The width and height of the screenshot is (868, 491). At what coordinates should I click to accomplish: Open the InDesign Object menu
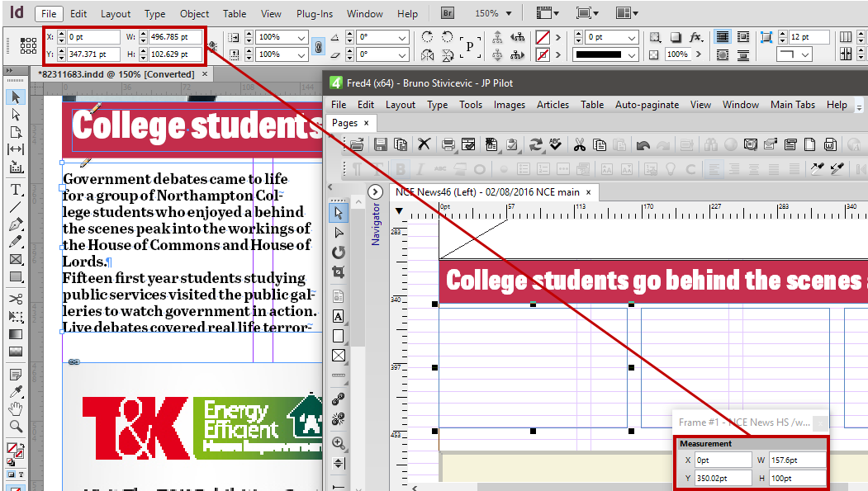click(x=194, y=14)
